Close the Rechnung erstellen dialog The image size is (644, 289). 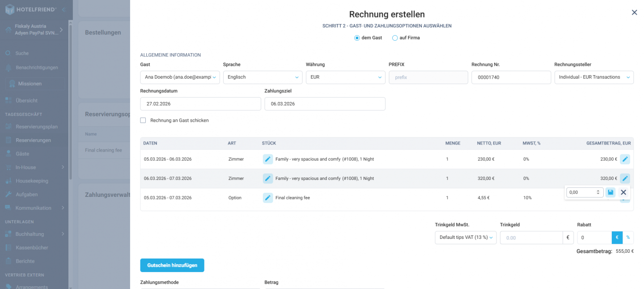[634, 13]
